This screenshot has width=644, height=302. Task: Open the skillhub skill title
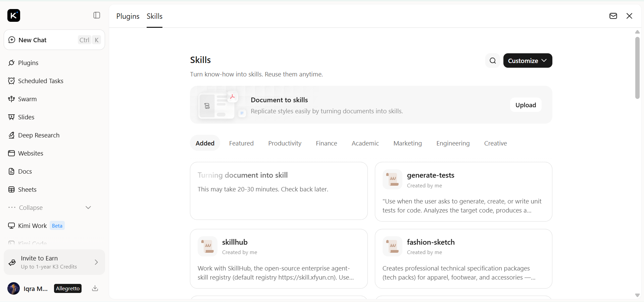coord(235,242)
